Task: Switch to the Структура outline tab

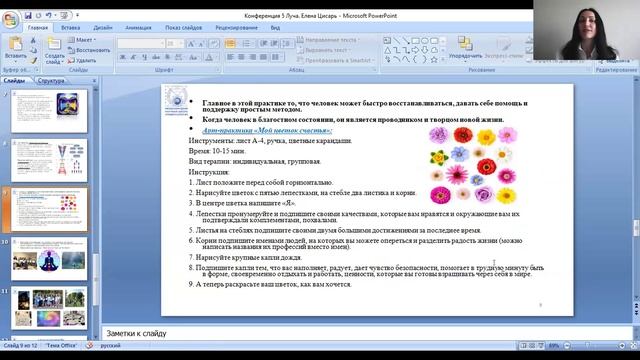Action: tap(51, 81)
